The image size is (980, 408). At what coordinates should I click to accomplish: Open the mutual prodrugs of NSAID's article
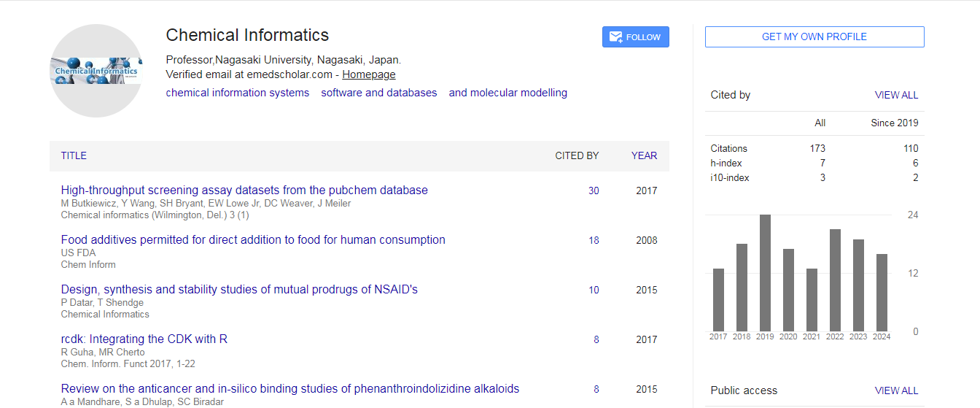point(239,290)
